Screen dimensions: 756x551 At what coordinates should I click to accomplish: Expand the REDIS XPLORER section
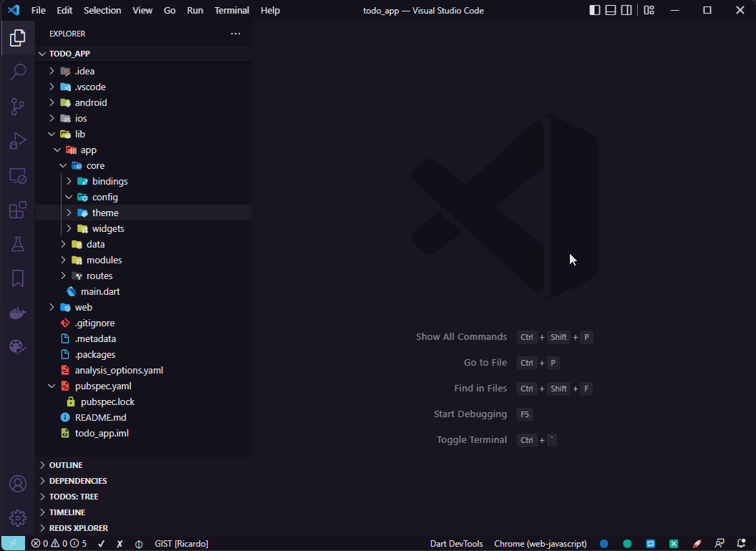point(144,528)
